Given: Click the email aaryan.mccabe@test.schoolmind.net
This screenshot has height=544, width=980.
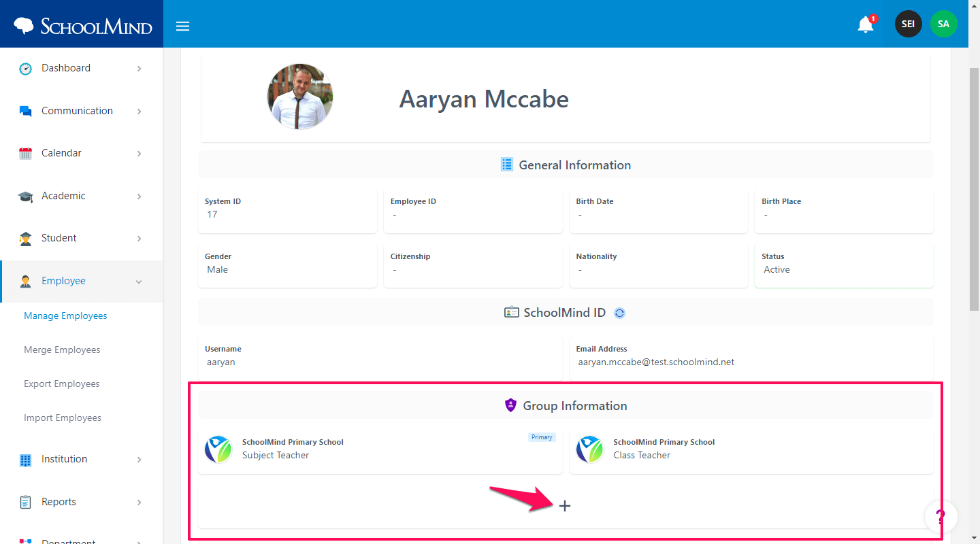Looking at the screenshot, I should pyautogui.click(x=656, y=362).
